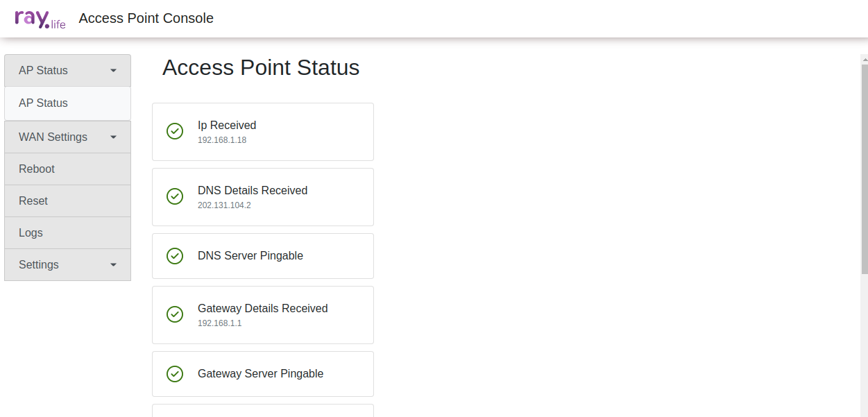Click the gateway address 192.168.1.1 text
Viewport: 868px width, 417px height.
click(x=219, y=323)
